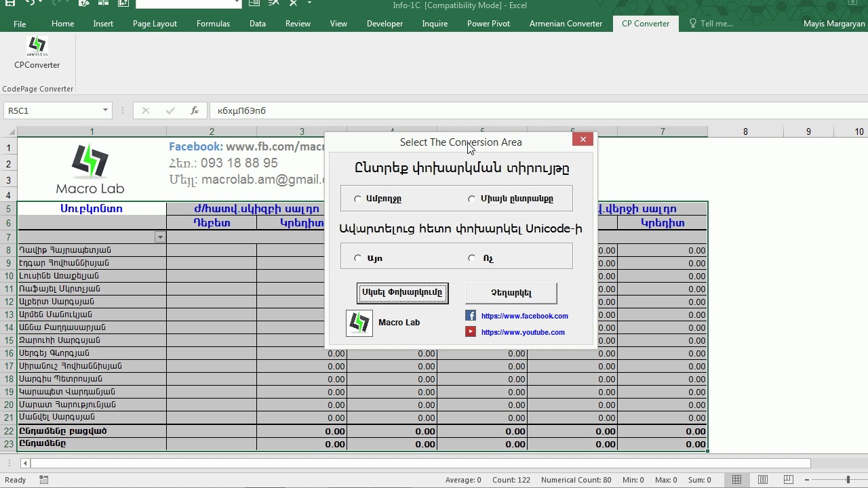
Task: Close the Select The Conversion Area dialog
Action: click(x=583, y=140)
